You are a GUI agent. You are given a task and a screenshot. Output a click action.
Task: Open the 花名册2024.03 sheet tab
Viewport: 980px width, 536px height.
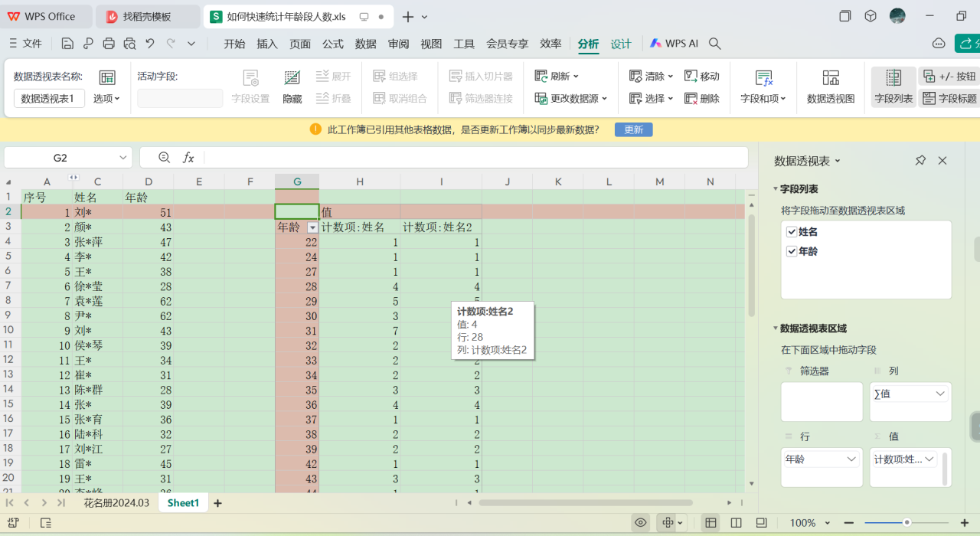tap(116, 503)
